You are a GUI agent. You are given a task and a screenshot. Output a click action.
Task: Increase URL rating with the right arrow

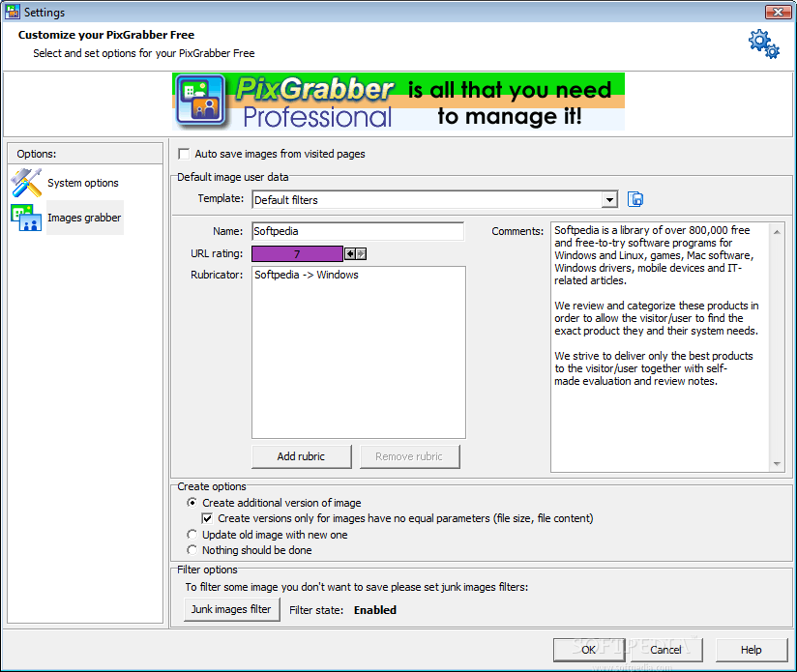[361, 253]
